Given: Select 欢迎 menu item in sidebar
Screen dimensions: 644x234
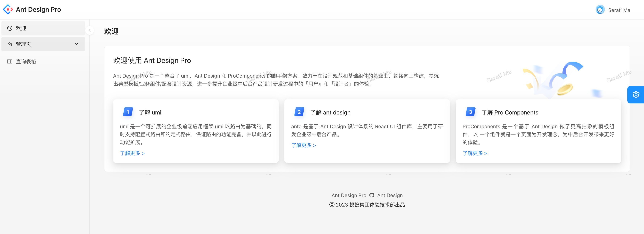Looking at the screenshot, I should click(21, 28).
